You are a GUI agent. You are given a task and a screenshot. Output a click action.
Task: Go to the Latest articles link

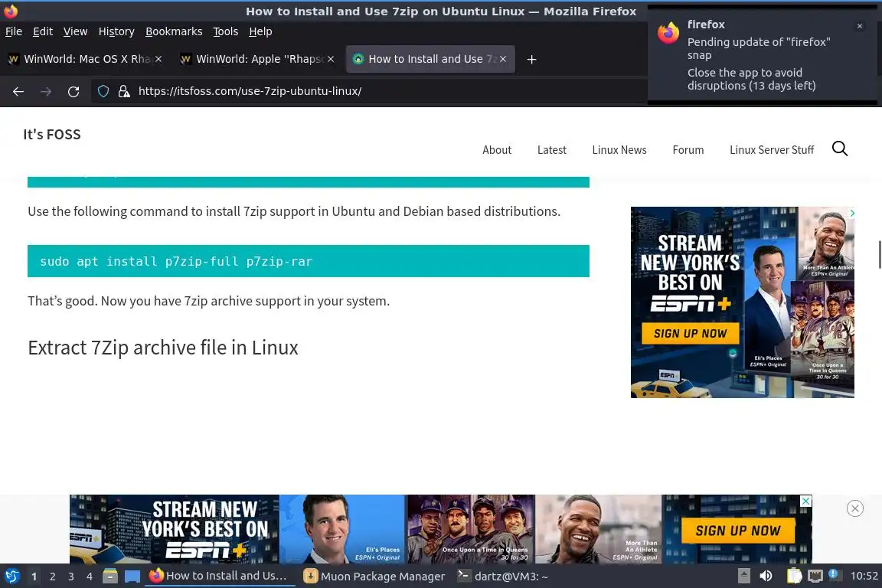(x=552, y=150)
